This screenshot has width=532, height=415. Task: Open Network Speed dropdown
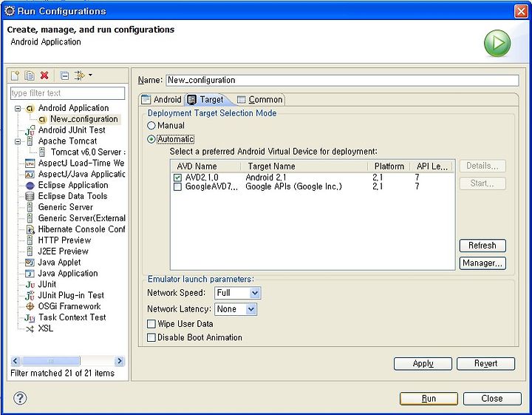click(237, 293)
